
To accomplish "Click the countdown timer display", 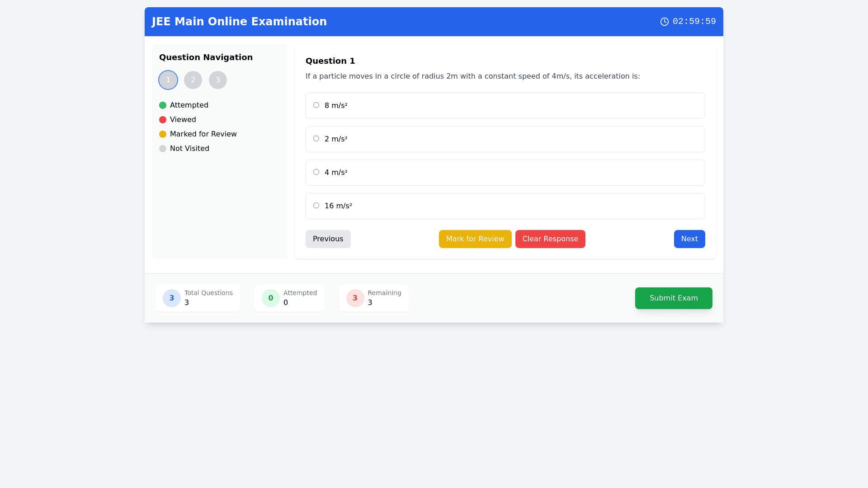I will click(x=694, y=22).
